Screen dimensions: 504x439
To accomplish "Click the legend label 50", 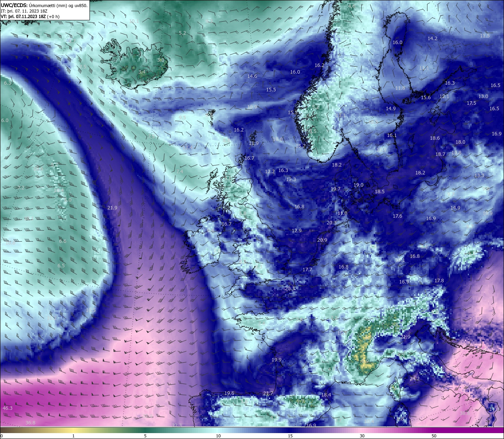I will (x=434, y=436).
